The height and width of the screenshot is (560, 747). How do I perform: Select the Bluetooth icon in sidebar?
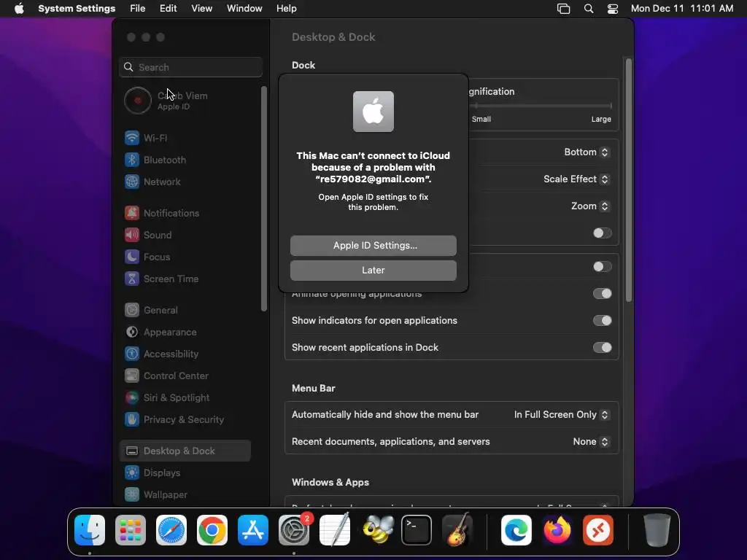pyautogui.click(x=132, y=160)
